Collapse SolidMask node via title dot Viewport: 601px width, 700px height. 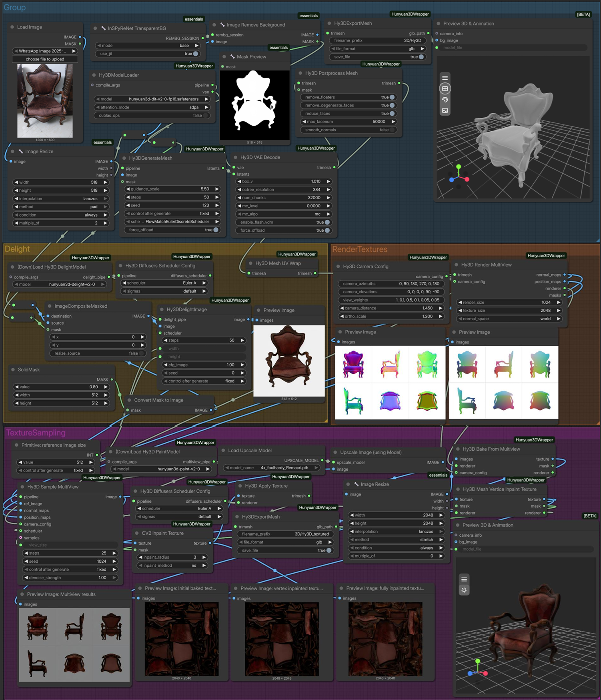(x=13, y=370)
